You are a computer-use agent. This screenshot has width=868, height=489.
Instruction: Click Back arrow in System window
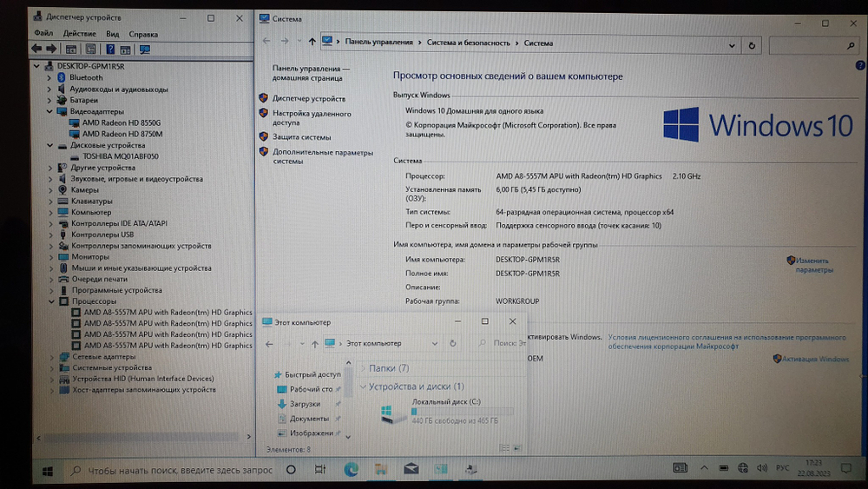(x=266, y=41)
